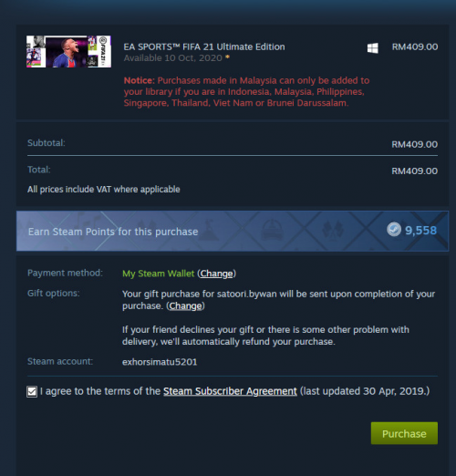Viewport: 456px width, 476px height.
Task: Click the Windows platform icon
Action: pyautogui.click(x=373, y=48)
